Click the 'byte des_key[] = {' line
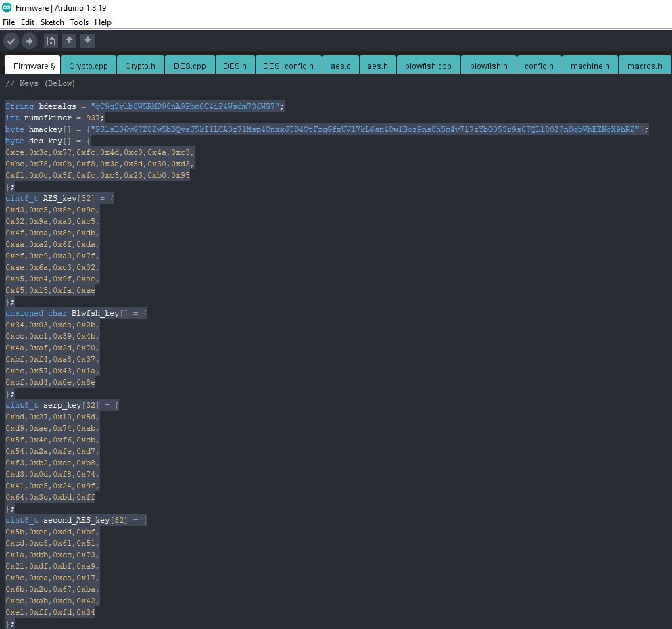 (x=48, y=141)
